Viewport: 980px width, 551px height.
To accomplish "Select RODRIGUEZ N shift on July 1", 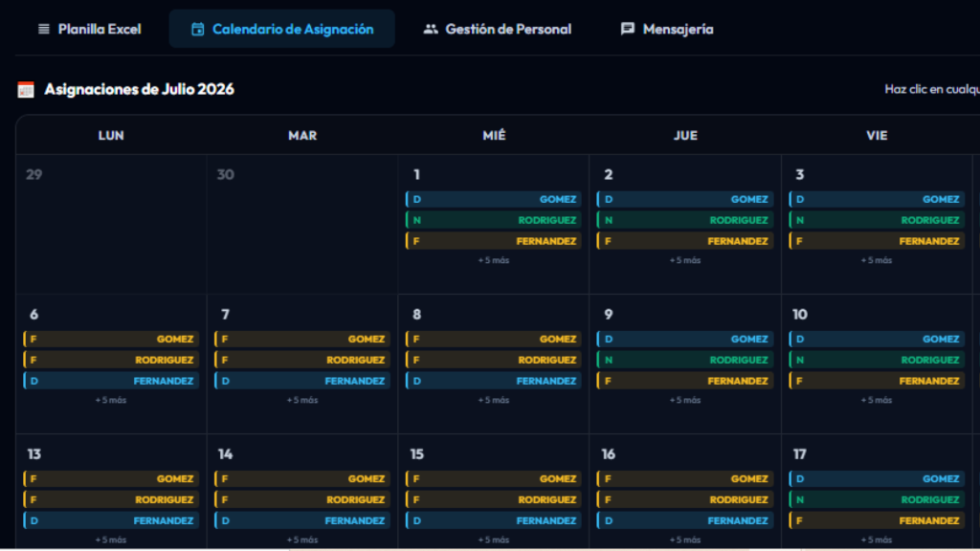I will tap(494, 221).
